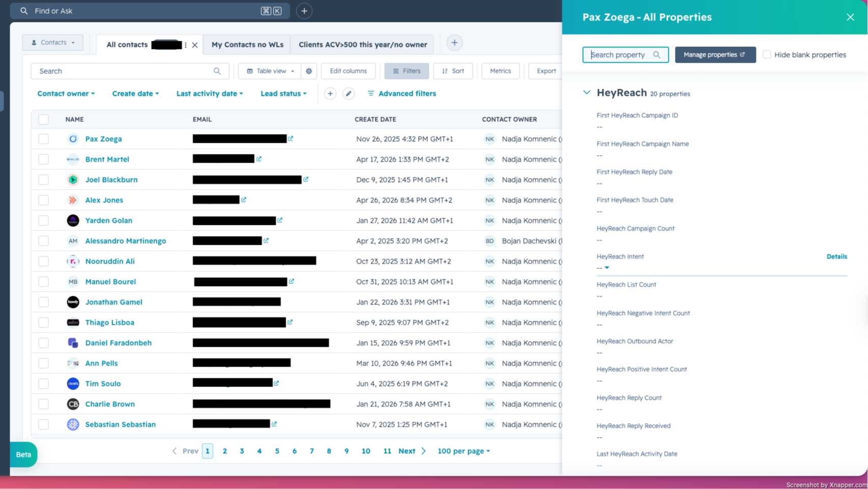Add a new view with the plus tab button
This screenshot has height=489, width=868.
coord(454,43)
